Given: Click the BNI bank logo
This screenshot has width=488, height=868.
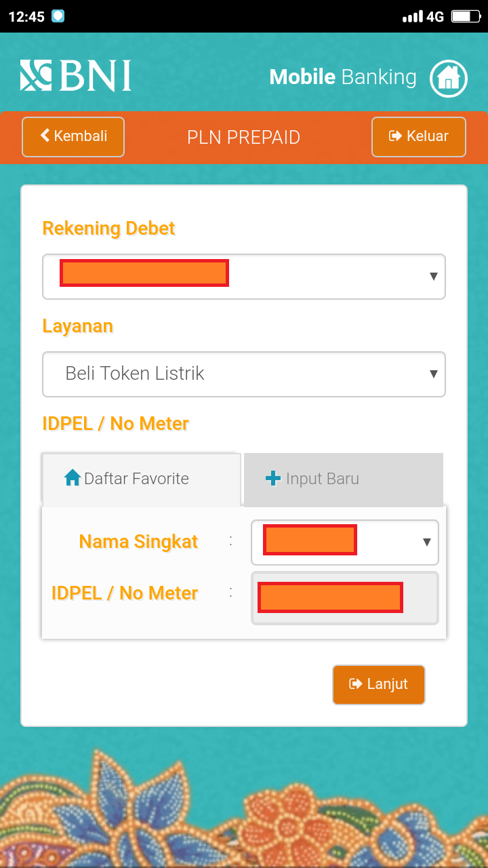Looking at the screenshot, I should click(75, 76).
